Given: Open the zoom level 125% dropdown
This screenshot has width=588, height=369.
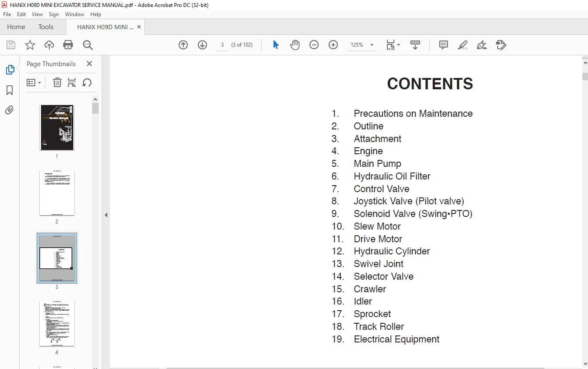Looking at the screenshot, I should [x=372, y=45].
